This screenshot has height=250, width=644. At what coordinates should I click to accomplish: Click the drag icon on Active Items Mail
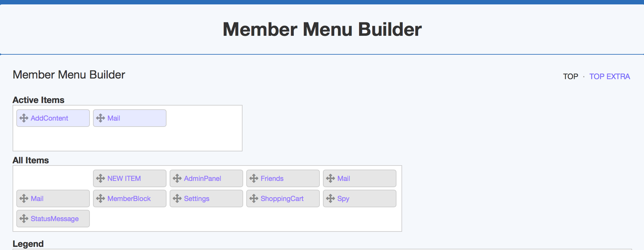click(x=101, y=118)
